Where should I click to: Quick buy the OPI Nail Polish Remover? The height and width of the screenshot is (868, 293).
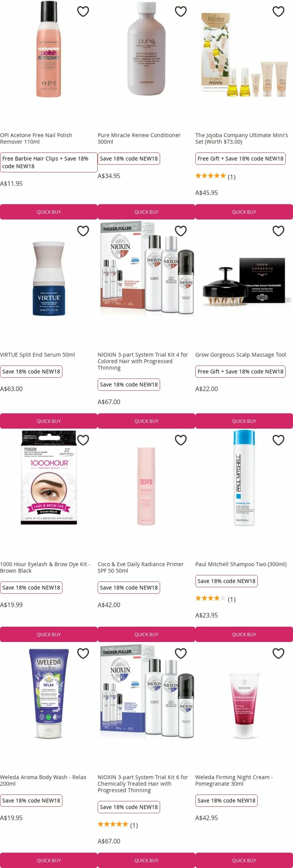pos(49,212)
